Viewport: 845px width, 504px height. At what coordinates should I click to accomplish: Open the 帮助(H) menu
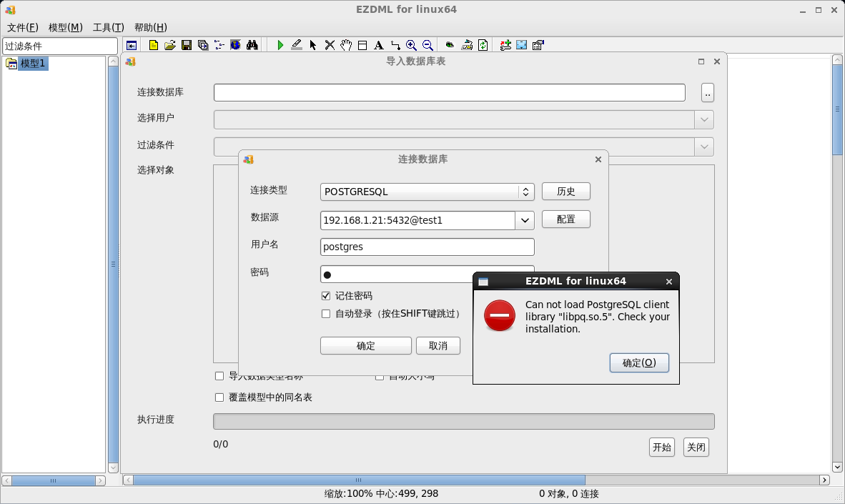coord(150,27)
